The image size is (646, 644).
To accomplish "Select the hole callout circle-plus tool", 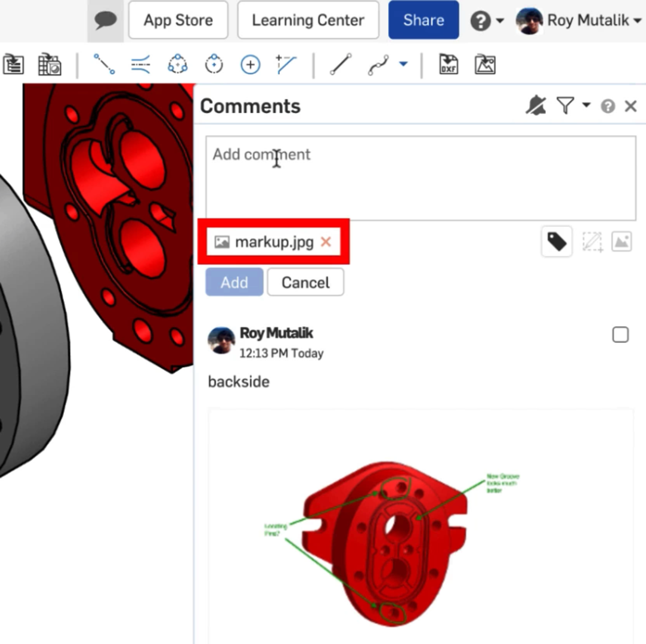I will tap(250, 65).
